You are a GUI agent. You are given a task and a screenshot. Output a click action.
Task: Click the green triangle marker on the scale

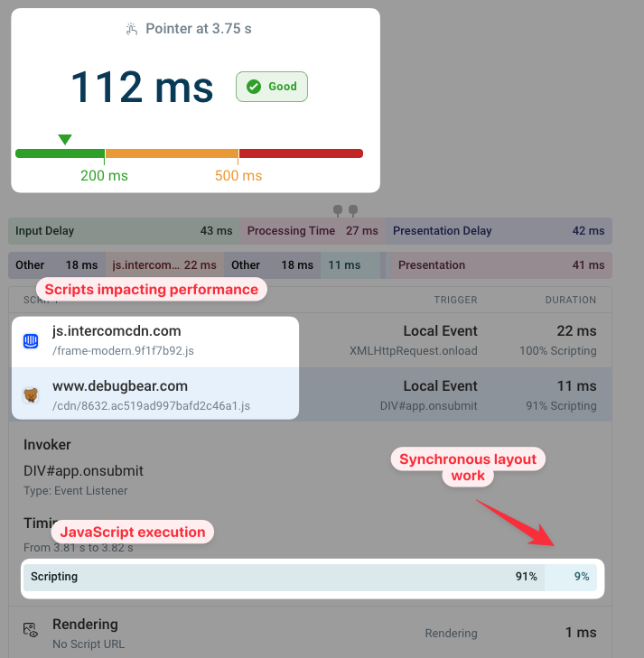point(65,139)
